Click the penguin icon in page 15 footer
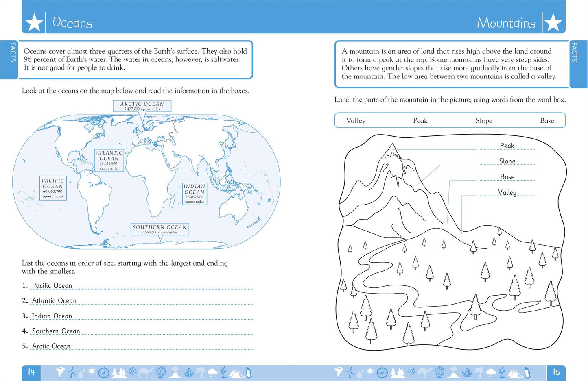Image resolution: width=588 pixels, height=381 pixels. (x=527, y=372)
